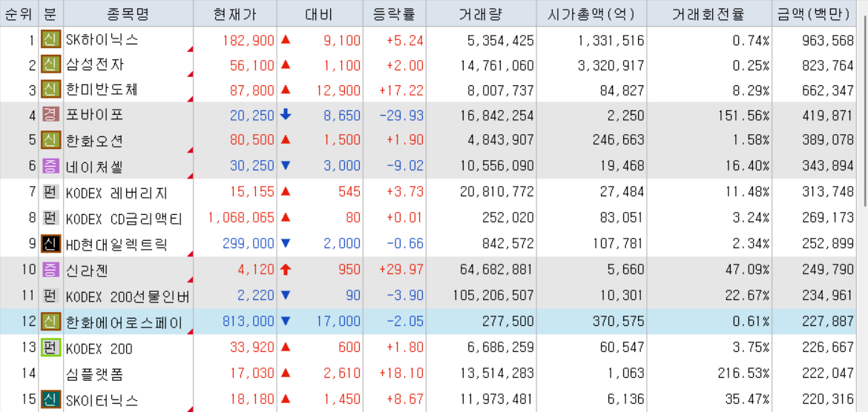The height and width of the screenshot is (412, 868).
Task: Click the green-bordered 펀 badge for KODEX 200
Action: [x=51, y=348]
